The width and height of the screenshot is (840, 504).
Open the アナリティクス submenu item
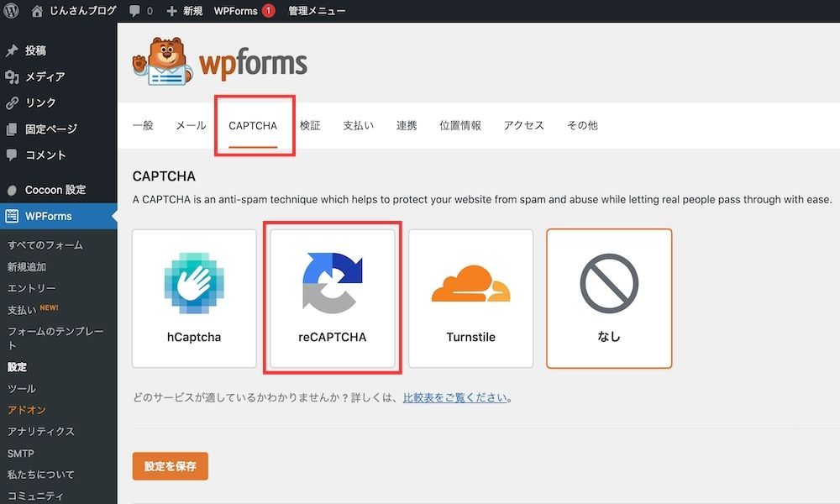tap(40, 431)
